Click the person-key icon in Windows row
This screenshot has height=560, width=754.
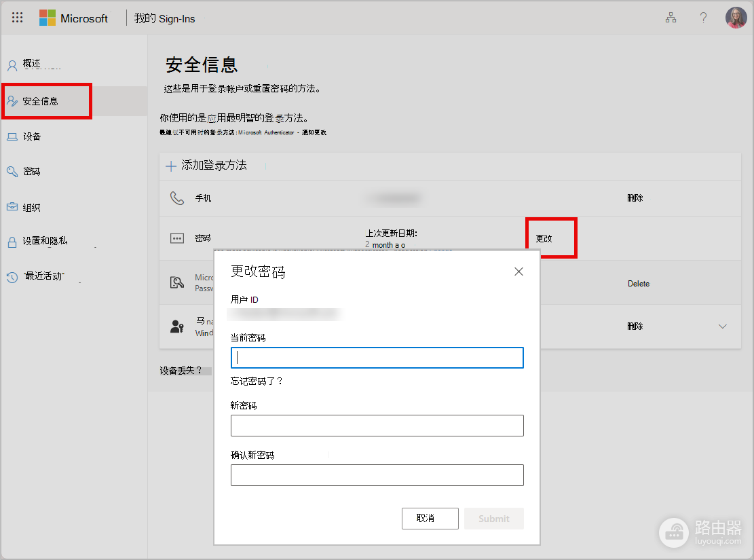click(177, 326)
